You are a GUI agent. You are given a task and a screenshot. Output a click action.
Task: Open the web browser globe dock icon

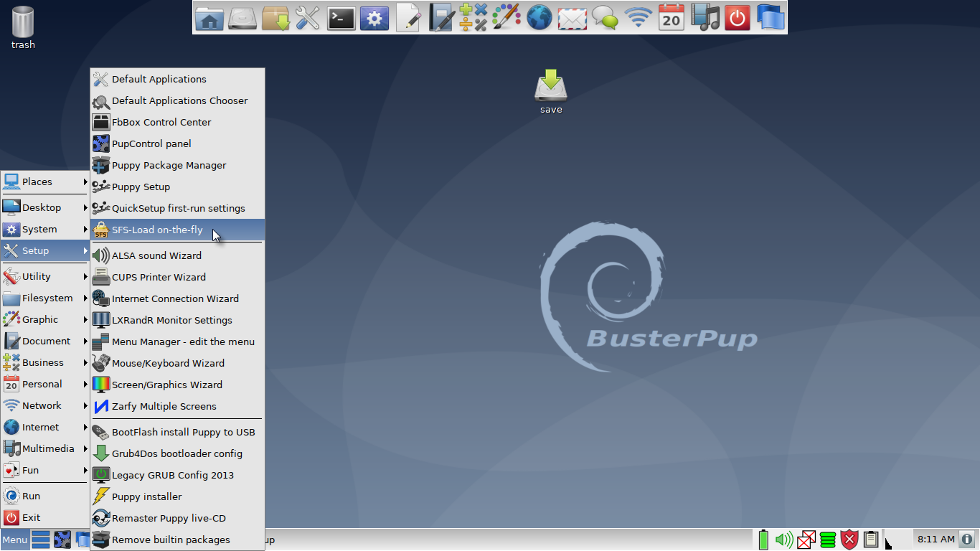(x=540, y=17)
